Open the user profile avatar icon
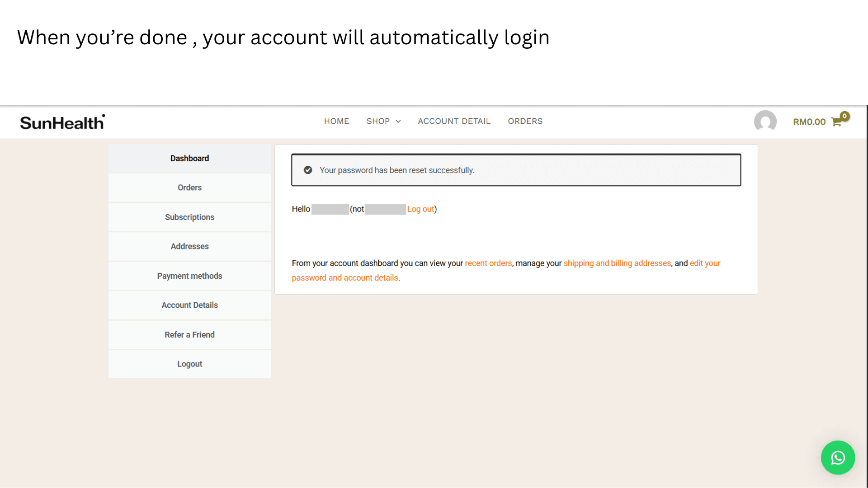Viewport: 868px width, 488px height. pos(765,121)
